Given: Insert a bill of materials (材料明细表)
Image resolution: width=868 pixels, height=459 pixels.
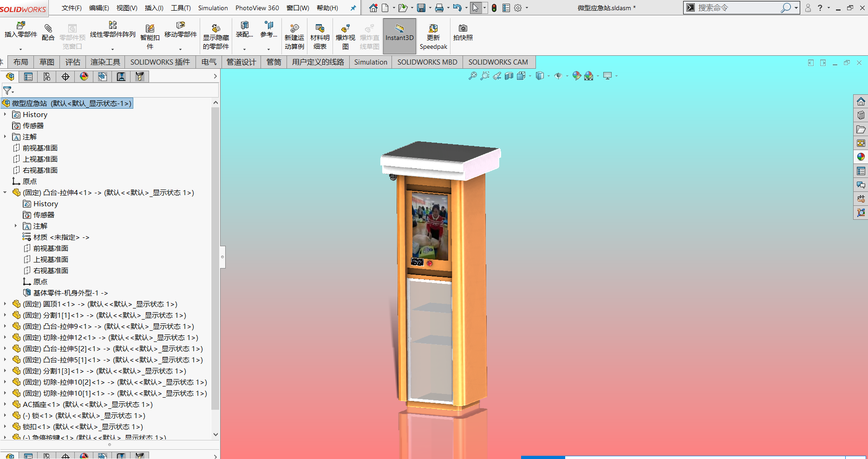Looking at the screenshot, I should point(320,37).
